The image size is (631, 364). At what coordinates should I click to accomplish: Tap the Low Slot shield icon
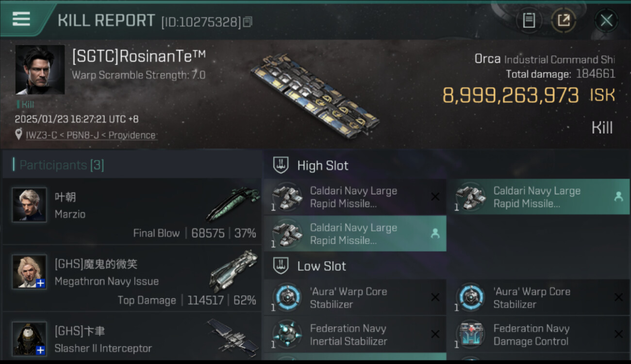[x=281, y=265]
